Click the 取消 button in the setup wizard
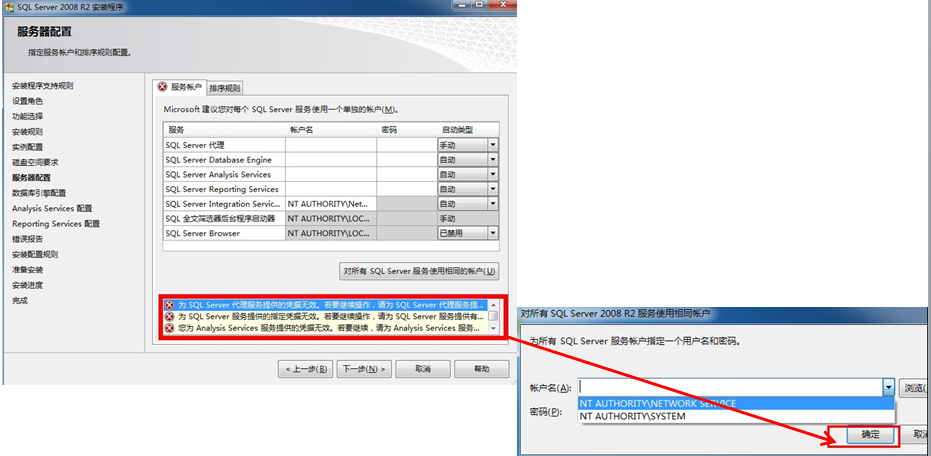This screenshot has height=456, width=931. click(423, 369)
